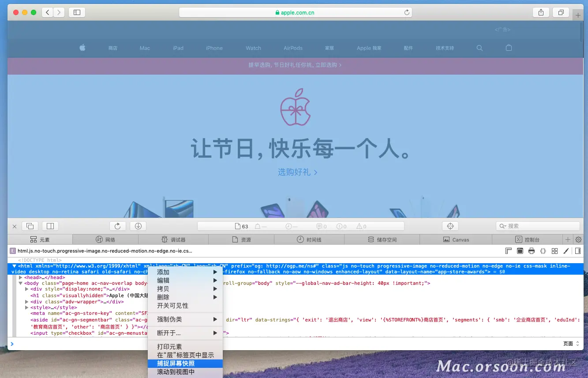Choose 开关可见性 in context menu
588x378 pixels.
click(x=185, y=306)
